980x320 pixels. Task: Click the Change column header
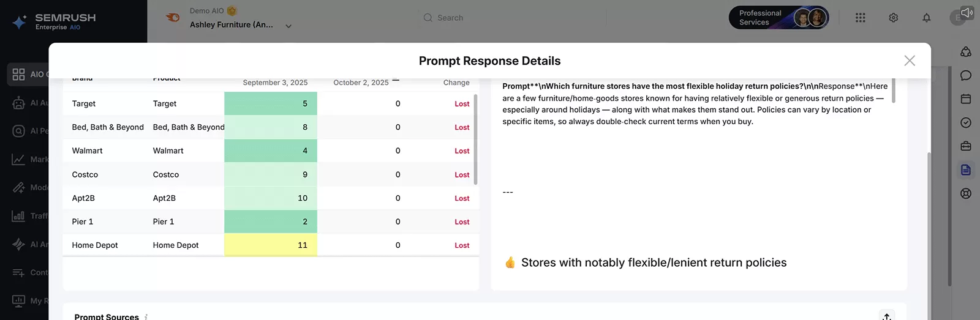(x=456, y=83)
